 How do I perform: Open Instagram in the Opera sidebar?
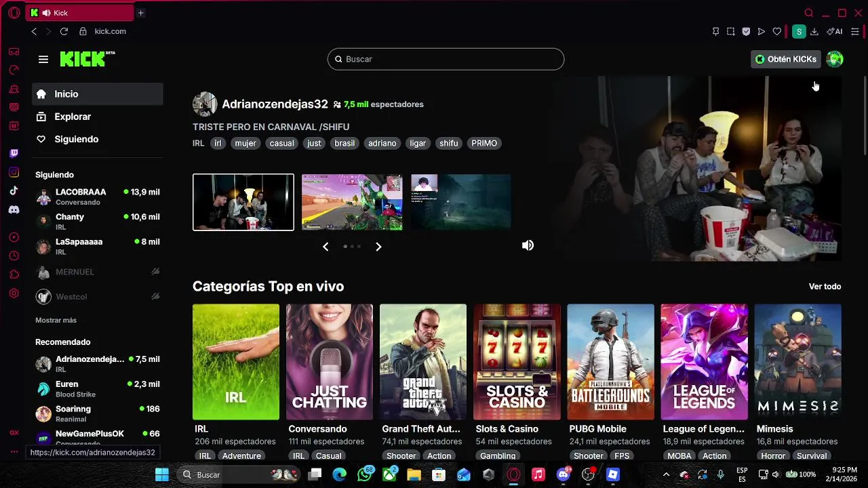coord(14,173)
